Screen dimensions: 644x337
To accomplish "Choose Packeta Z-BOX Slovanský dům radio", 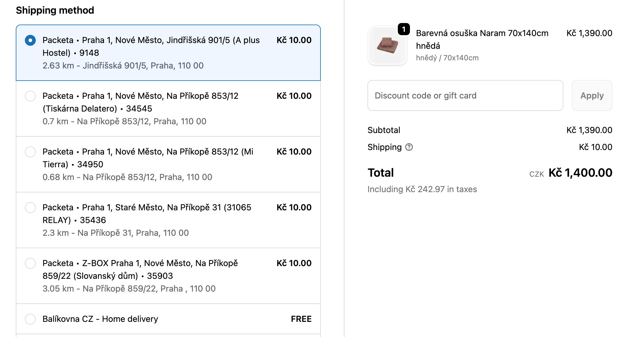I will [x=30, y=263].
